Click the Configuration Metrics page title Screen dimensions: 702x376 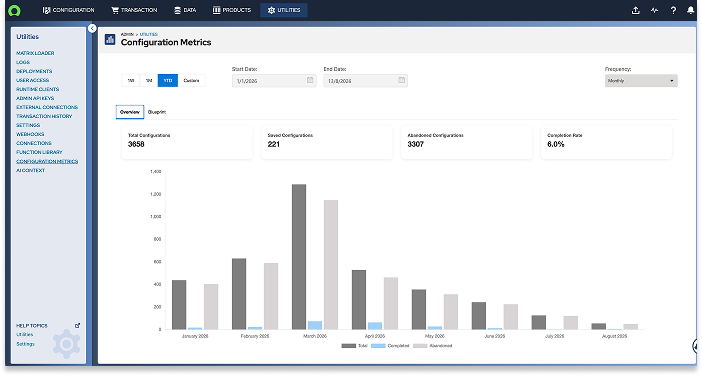166,42
